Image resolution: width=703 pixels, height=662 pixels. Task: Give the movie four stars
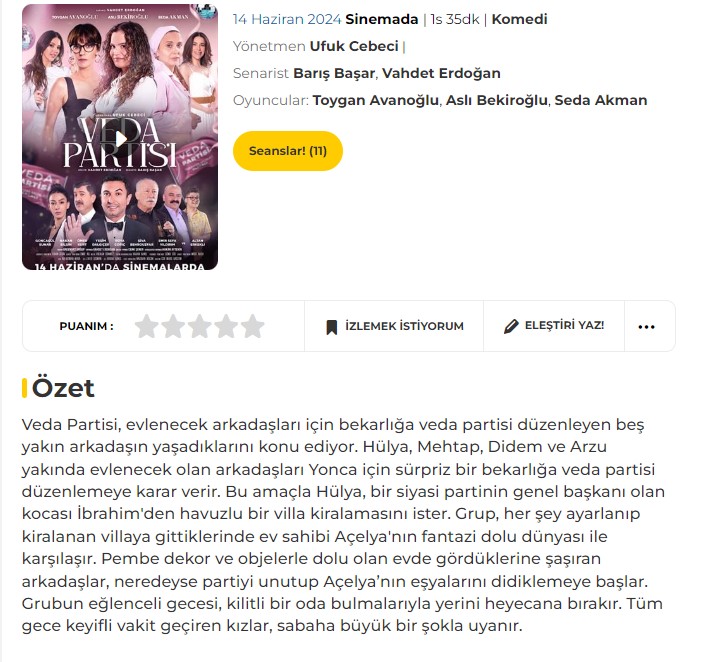click(x=226, y=326)
